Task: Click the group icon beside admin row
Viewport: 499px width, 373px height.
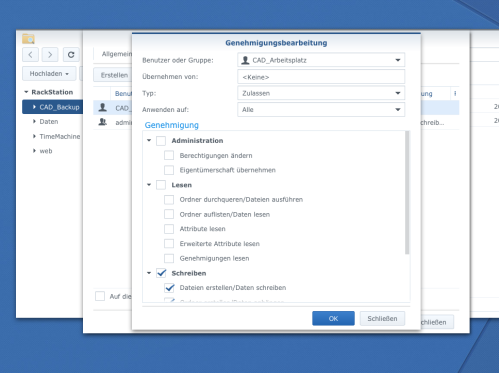Action: pyautogui.click(x=103, y=122)
